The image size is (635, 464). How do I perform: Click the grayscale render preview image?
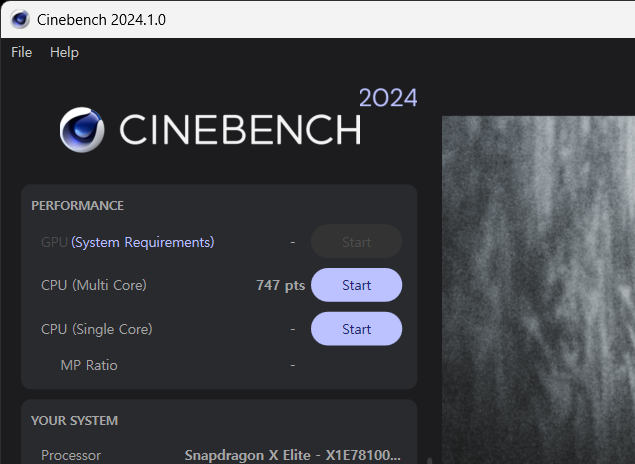(538, 290)
